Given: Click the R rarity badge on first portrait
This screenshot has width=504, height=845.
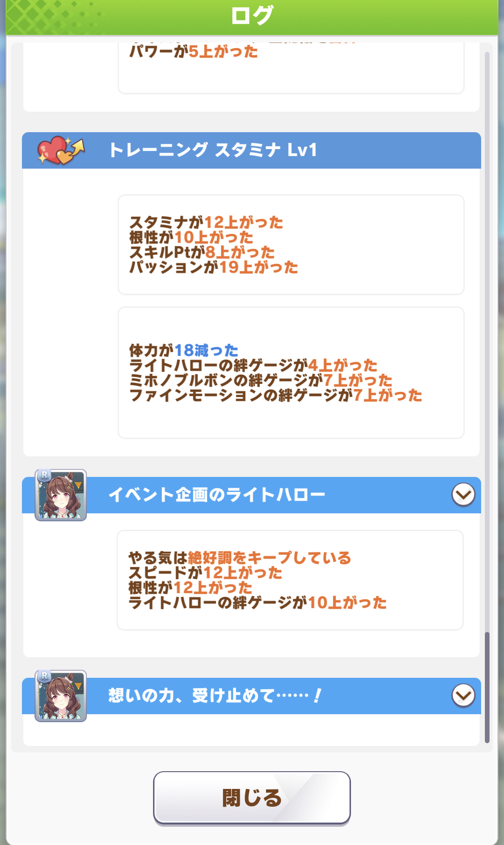Looking at the screenshot, I should 44,476.
